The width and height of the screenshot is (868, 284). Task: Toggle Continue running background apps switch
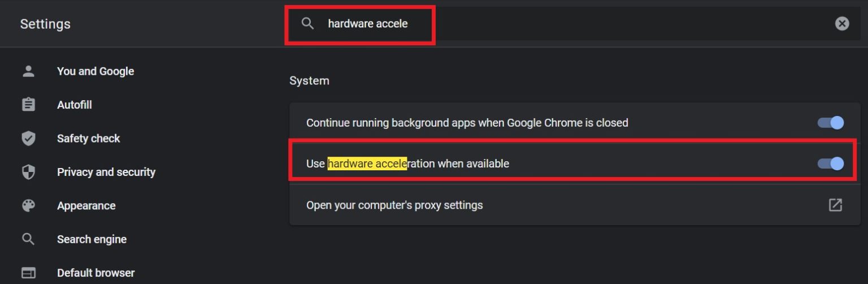point(831,123)
